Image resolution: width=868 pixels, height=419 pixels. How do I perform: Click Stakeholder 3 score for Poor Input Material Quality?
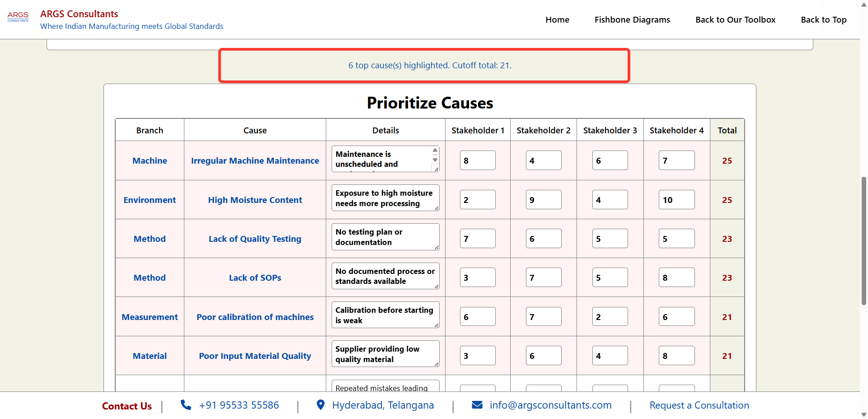[610, 356]
